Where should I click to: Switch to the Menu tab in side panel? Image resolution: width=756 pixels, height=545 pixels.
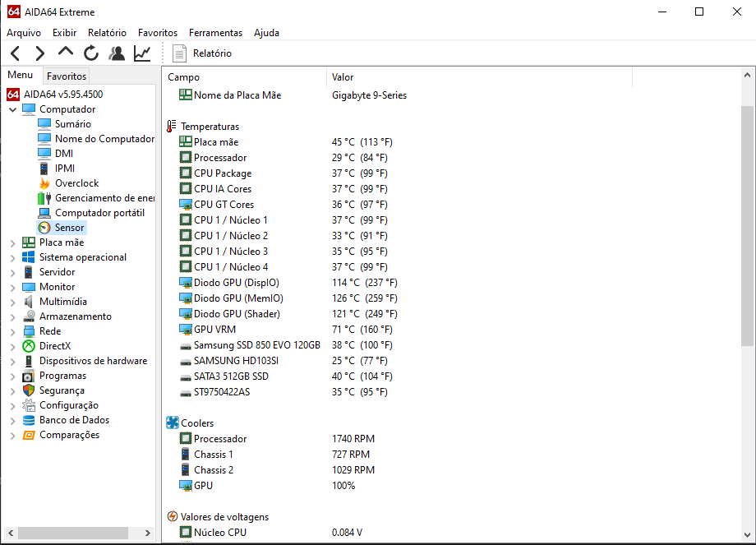point(21,75)
